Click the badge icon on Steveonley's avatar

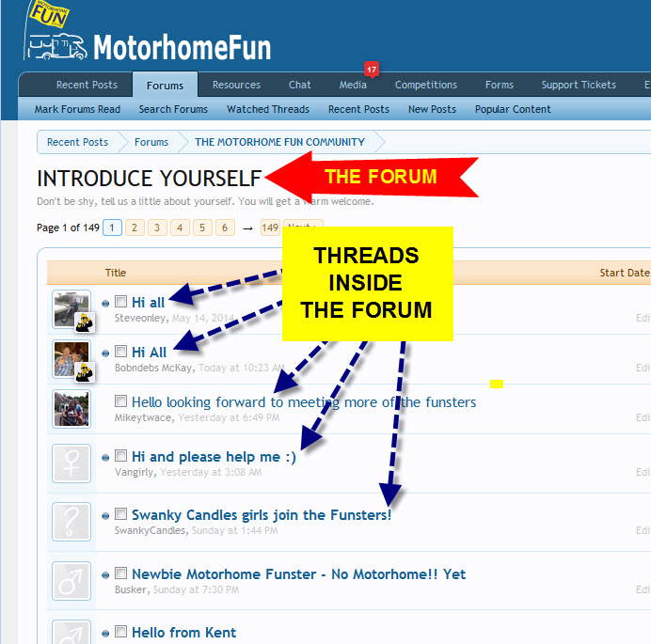[85, 322]
